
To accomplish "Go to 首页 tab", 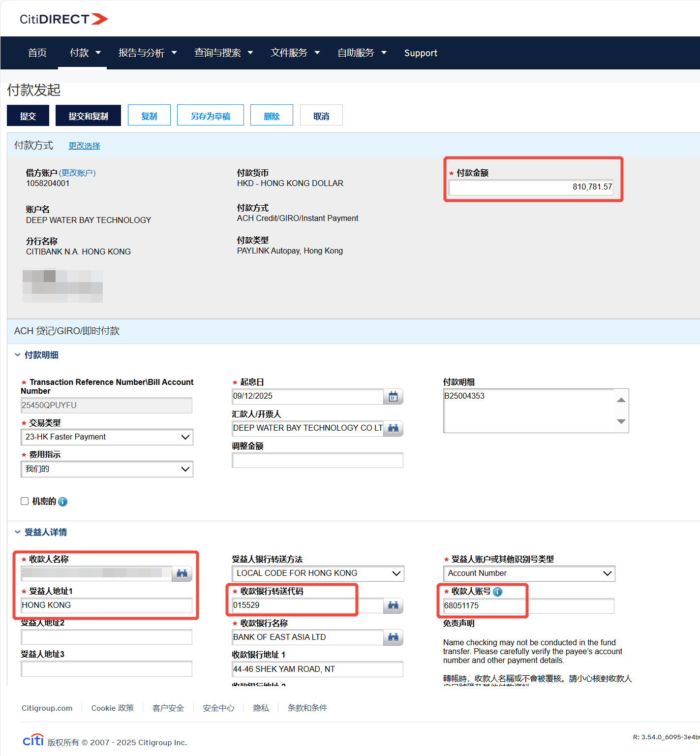I will click(x=37, y=53).
